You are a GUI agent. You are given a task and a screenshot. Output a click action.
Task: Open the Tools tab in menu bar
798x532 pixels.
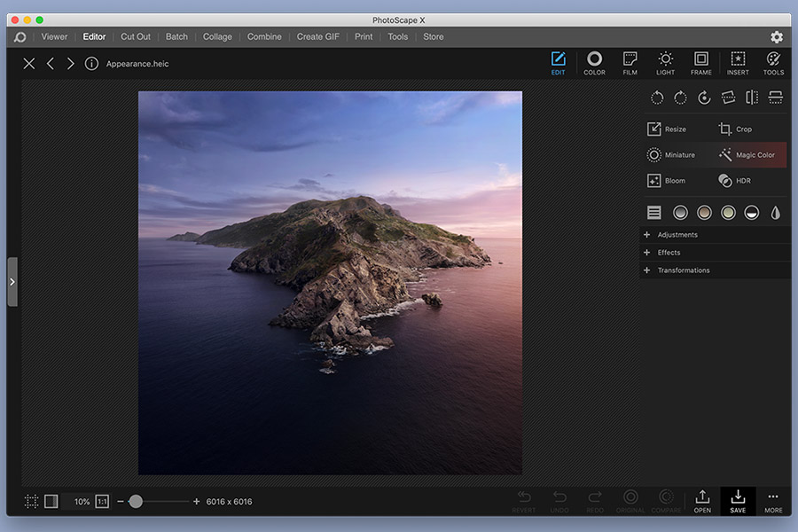click(397, 36)
